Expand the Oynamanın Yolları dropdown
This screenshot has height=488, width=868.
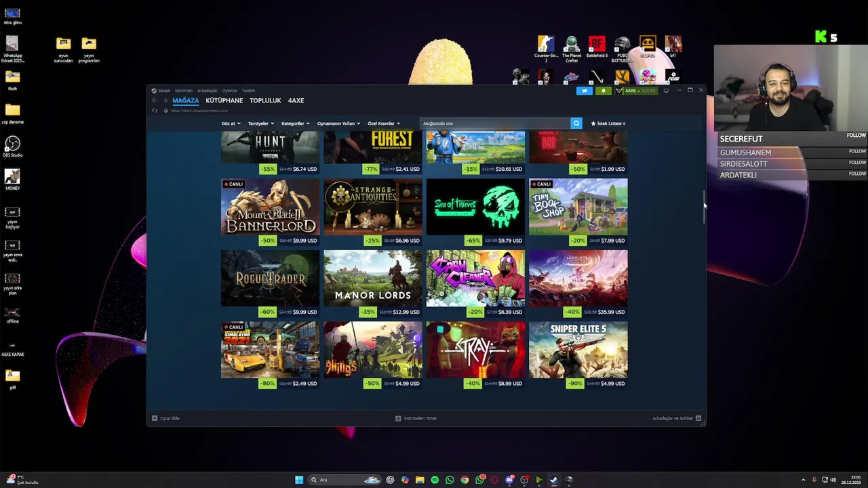[339, 123]
